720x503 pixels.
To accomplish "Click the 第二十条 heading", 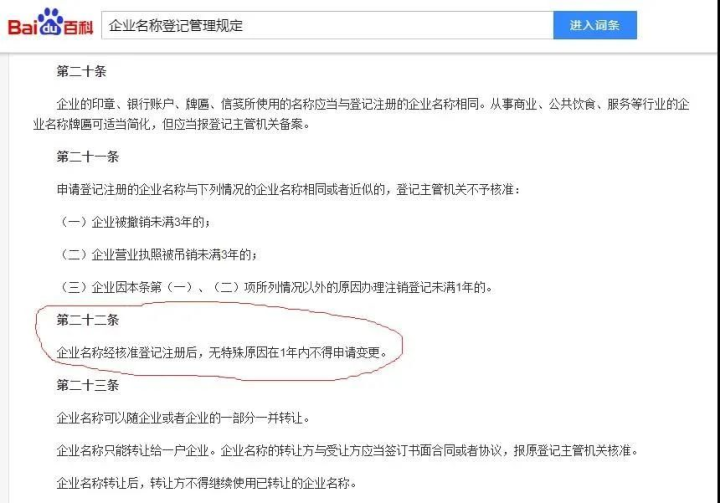I will (x=81, y=71).
